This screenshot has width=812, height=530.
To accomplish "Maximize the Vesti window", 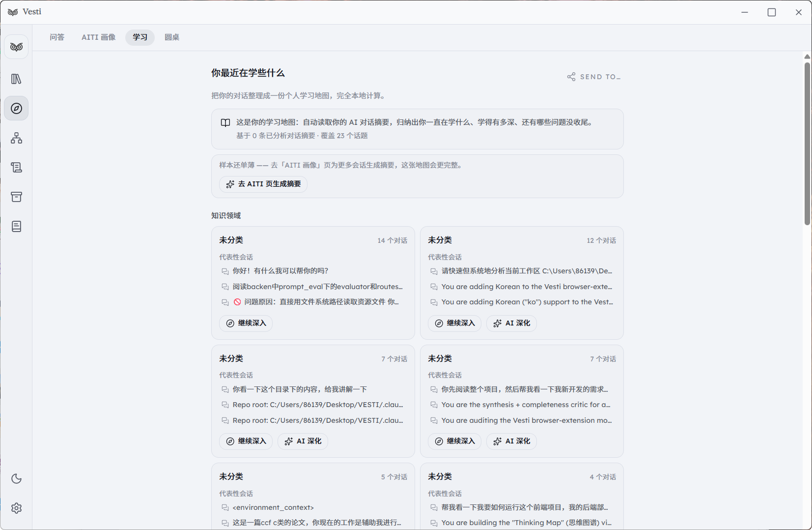I will 772,12.
